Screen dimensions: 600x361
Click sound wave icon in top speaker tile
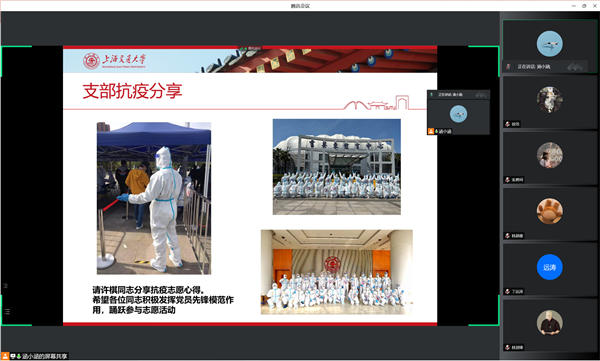(575, 67)
